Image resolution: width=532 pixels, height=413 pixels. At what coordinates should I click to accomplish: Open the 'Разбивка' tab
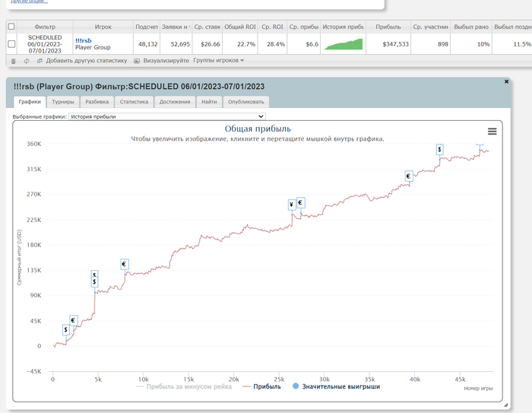[97, 102]
